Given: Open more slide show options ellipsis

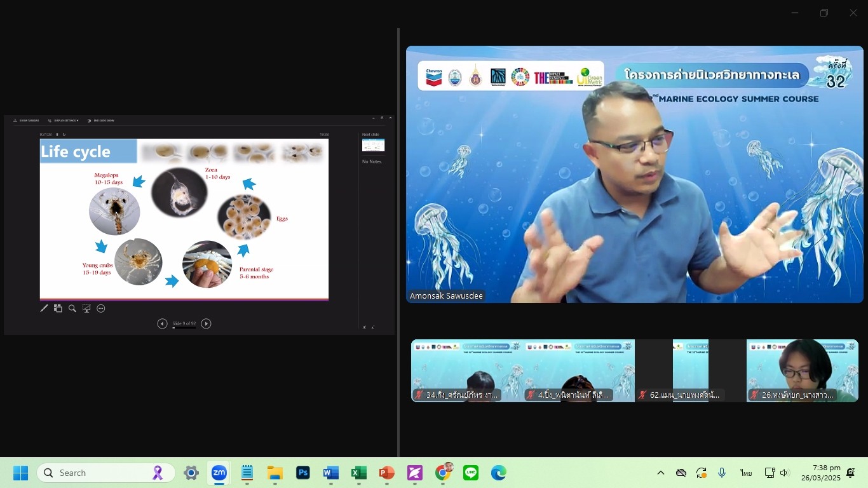Looking at the screenshot, I should pos(100,309).
